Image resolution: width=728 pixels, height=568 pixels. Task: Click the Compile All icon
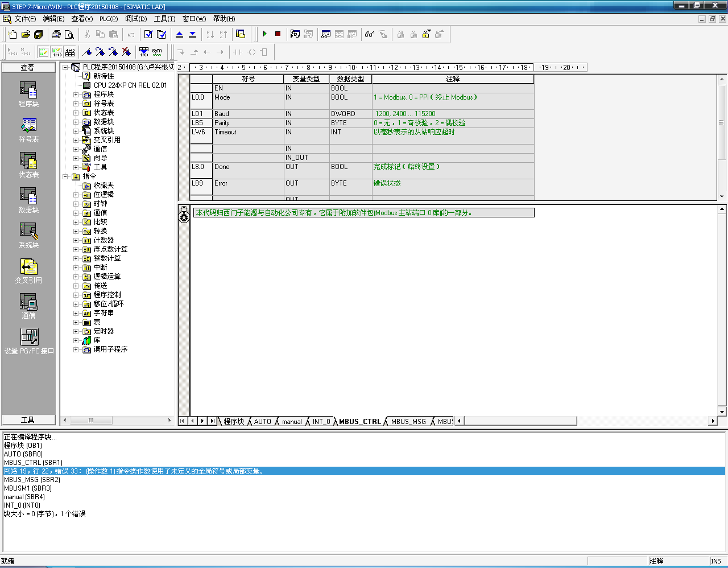pos(162,34)
